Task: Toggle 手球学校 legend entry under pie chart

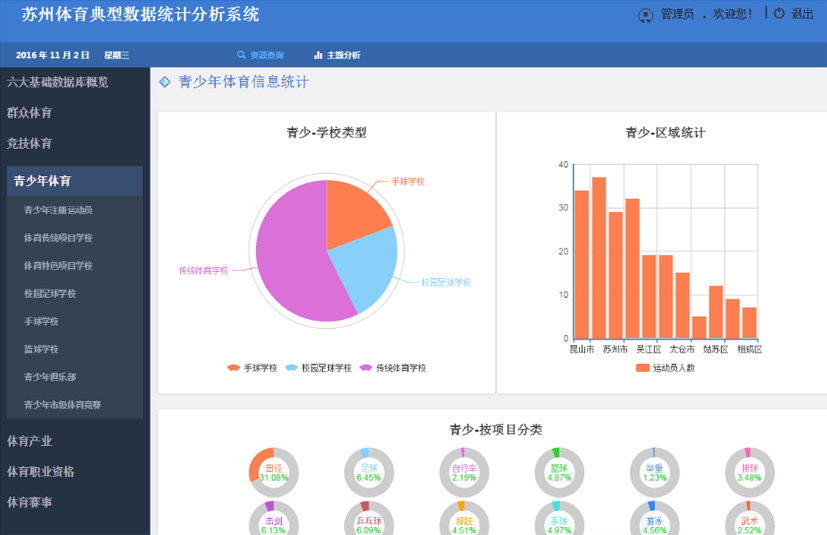Action: [x=252, y=368]
